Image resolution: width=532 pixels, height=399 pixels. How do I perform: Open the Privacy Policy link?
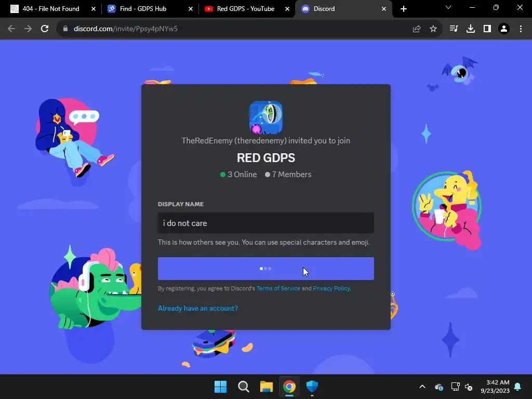coord(331,288)
